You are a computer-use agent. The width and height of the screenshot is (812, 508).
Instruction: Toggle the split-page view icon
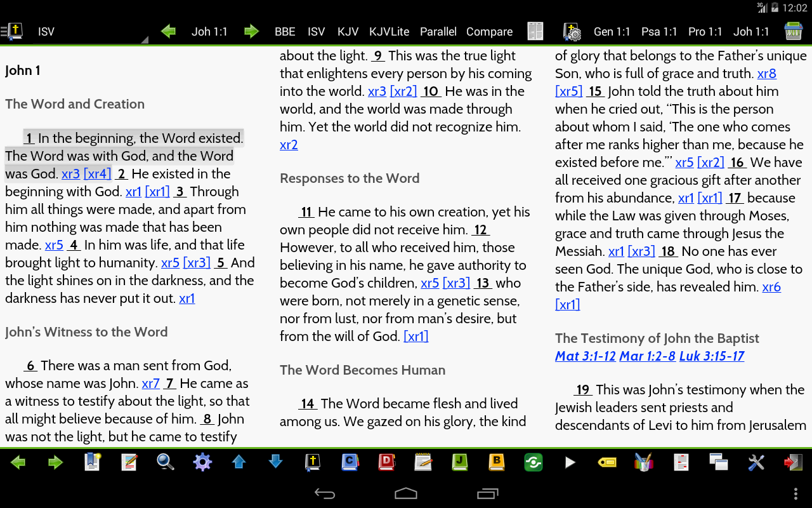click(535, 31)
